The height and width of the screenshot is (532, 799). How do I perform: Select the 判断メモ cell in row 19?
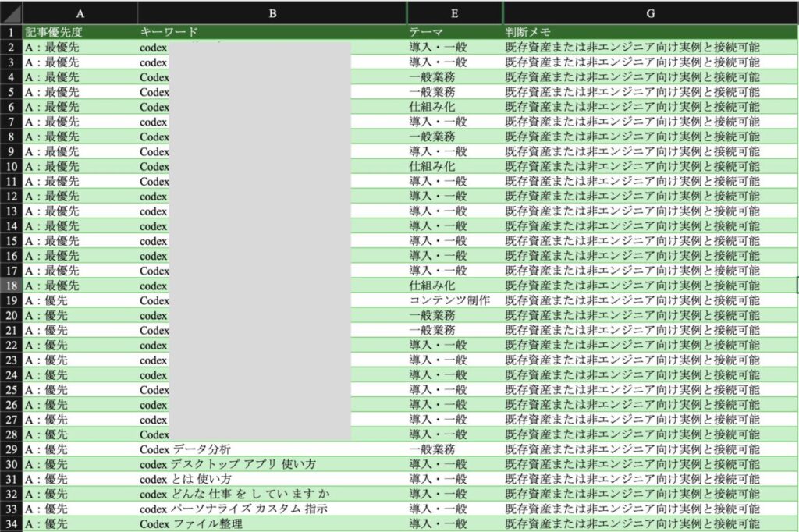click(651, 300)
